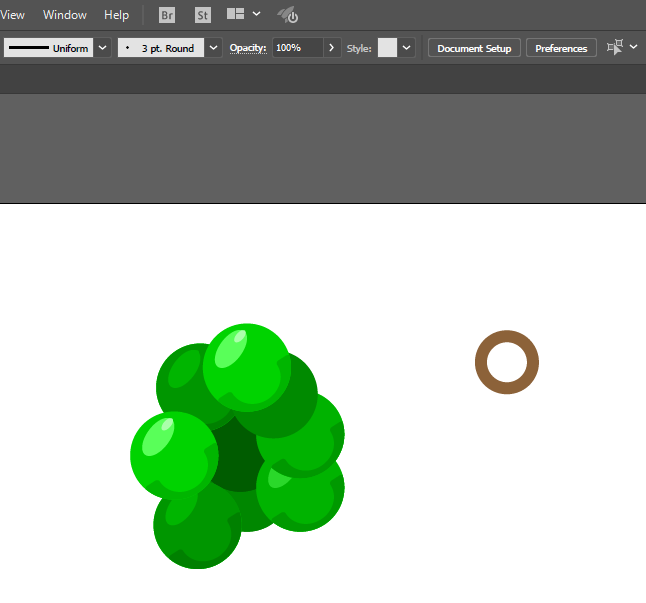Click the GPU performance rocket icon

coord(288,15)
